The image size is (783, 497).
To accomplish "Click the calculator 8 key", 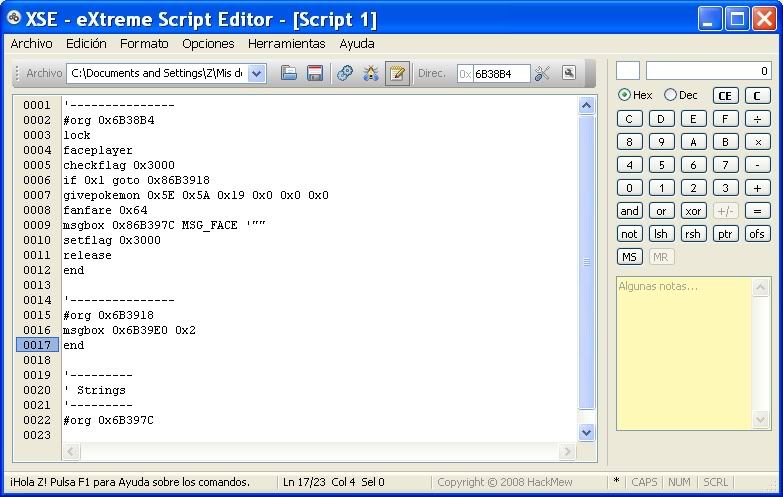I will (x=629, y=142).
